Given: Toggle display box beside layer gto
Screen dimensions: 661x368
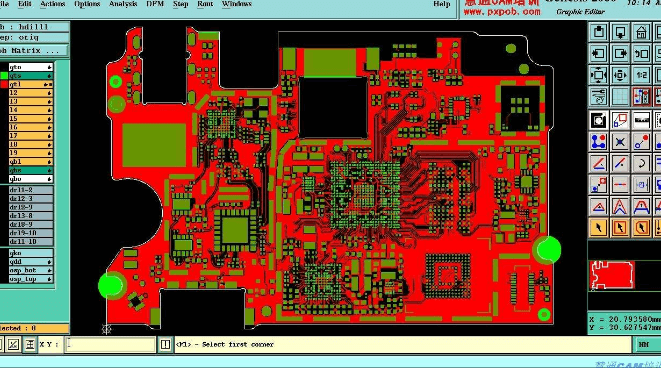Looking at the screenshot, I should (x=4, y=67).
